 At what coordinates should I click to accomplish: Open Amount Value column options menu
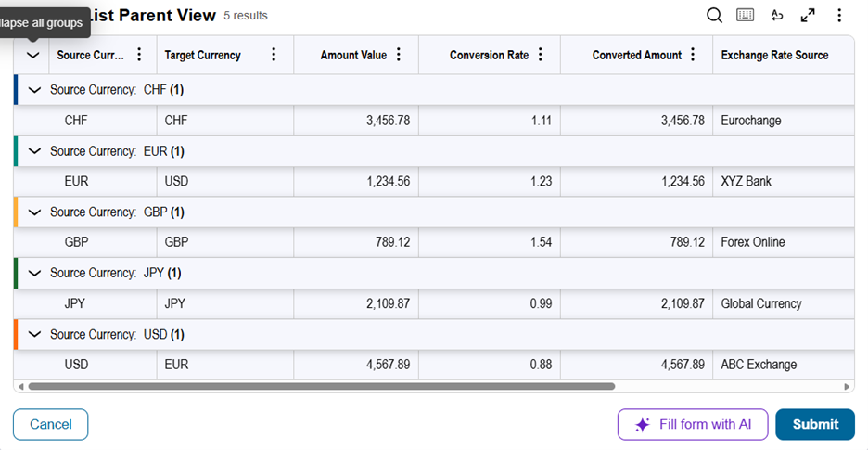click(x=399, y=55)
